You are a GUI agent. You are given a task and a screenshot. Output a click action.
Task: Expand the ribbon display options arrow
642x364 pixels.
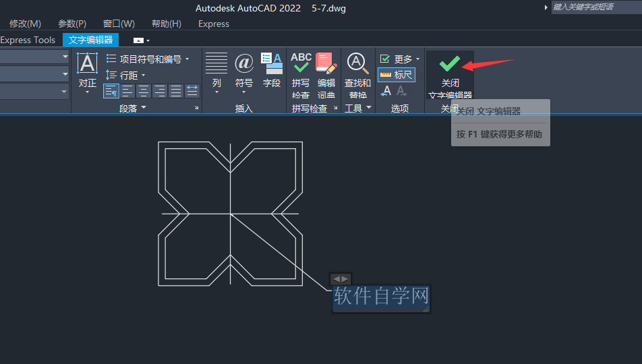(x=148, y=40)
